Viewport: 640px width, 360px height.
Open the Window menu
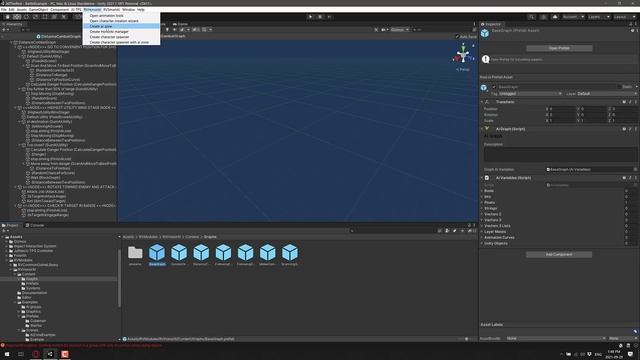pyautogui.click(x=129, y=9)
